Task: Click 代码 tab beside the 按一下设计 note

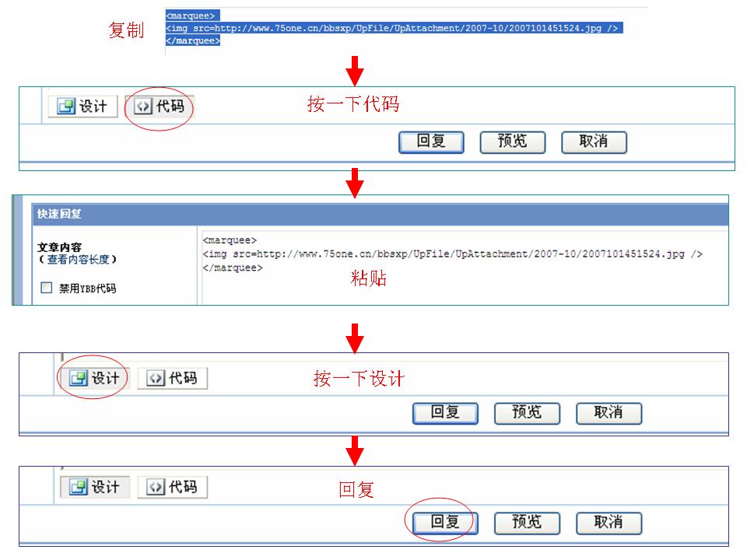Action: click(x=173, y=378)
